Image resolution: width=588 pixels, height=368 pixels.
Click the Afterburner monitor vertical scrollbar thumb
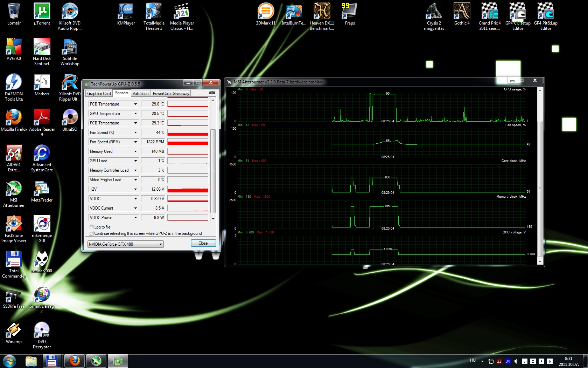coord(540,189)
